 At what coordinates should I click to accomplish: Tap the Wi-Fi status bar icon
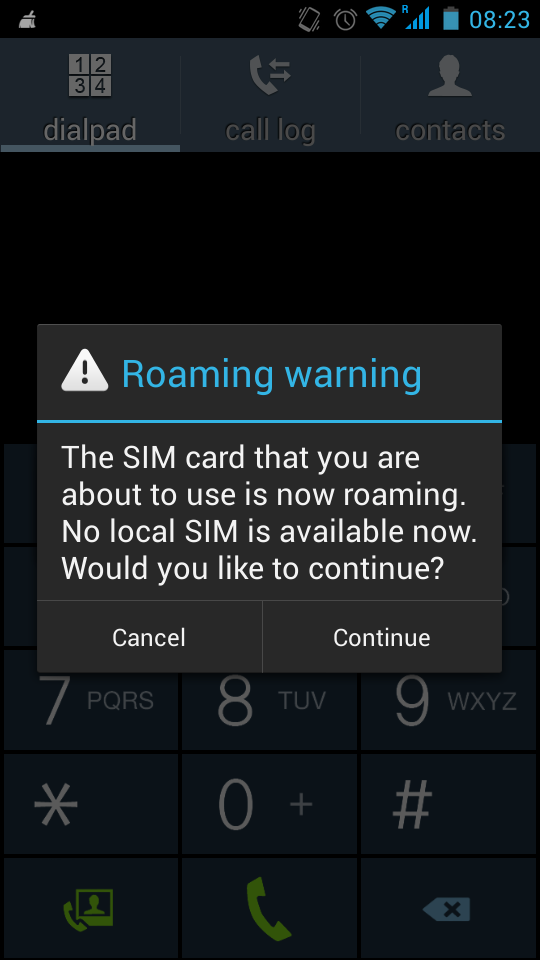[381, 18]
